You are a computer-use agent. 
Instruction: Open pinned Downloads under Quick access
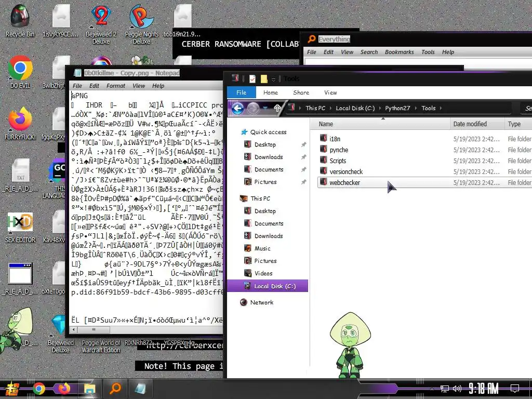[269, 157]
